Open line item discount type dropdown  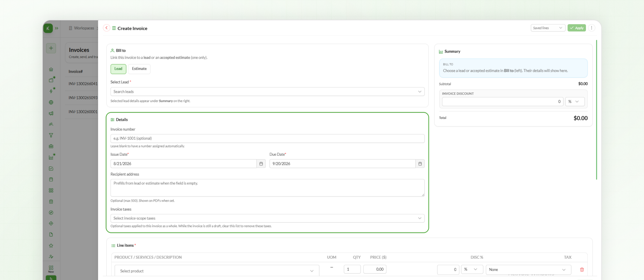472,269
